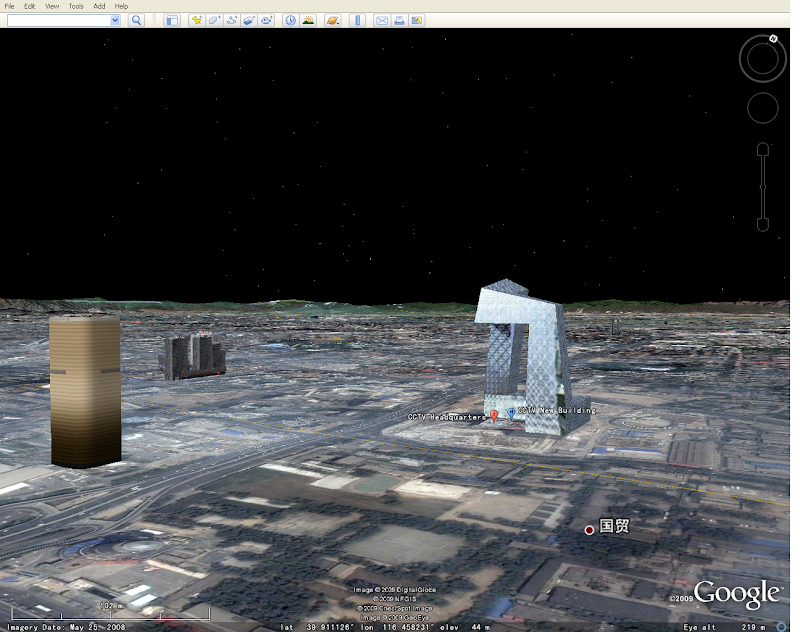This screenshot has height=632, width=800.
Task: Click the zoom slider track
Action: [x=763, y=188]
